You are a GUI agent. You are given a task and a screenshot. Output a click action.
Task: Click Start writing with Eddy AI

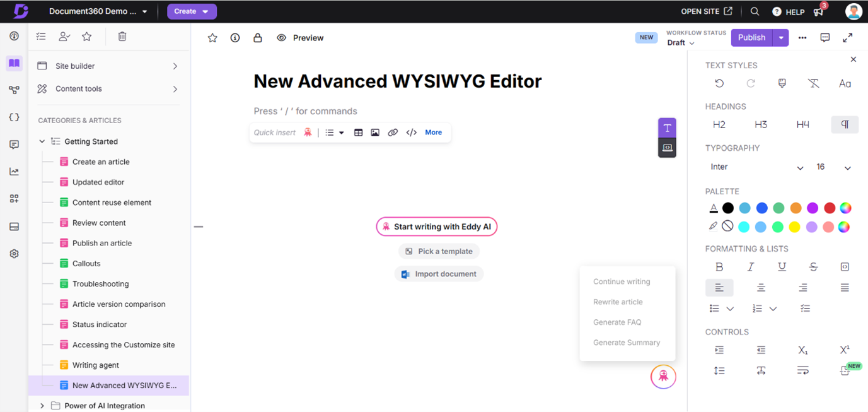437,227
